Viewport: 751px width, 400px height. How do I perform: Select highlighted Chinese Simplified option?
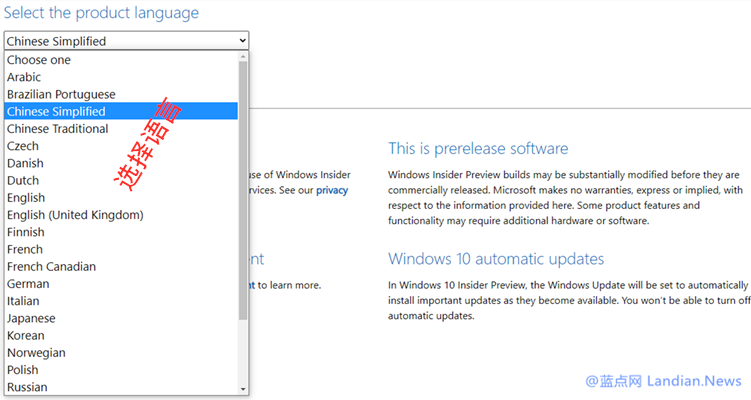click(121, 111)
